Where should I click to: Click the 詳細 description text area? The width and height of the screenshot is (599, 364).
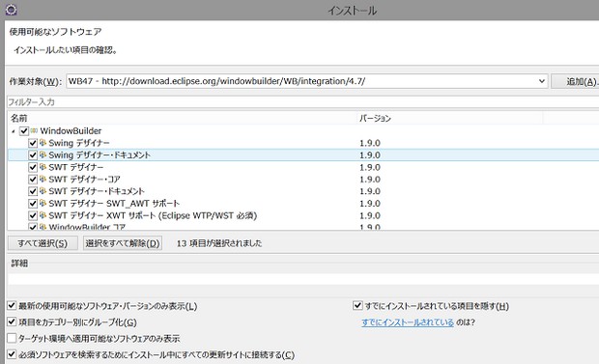tap(303, 278)
